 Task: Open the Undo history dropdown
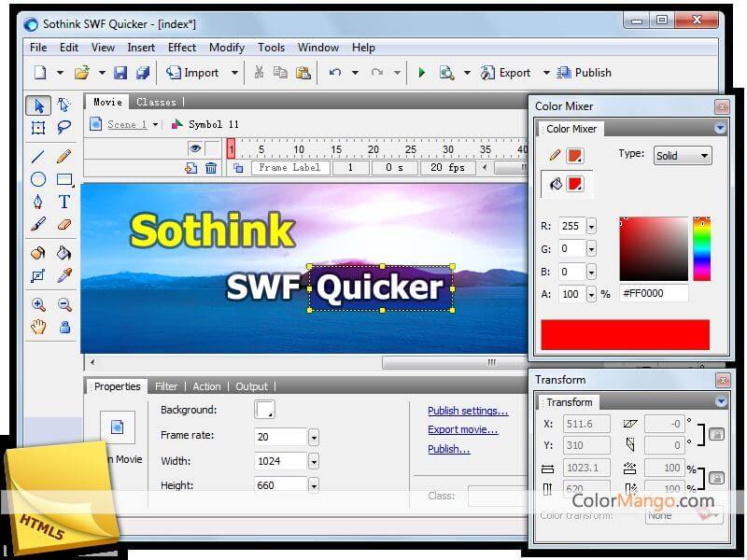[x=355, y=73]
